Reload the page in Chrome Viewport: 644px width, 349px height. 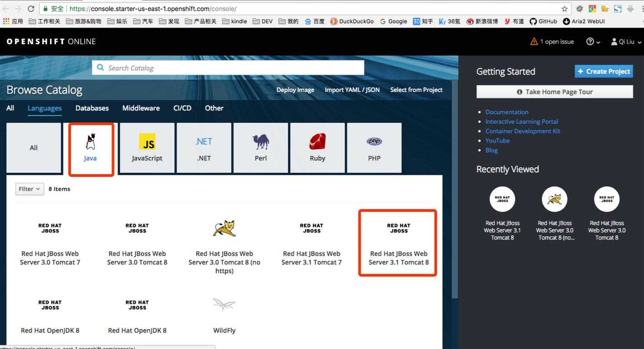[31, 9]
